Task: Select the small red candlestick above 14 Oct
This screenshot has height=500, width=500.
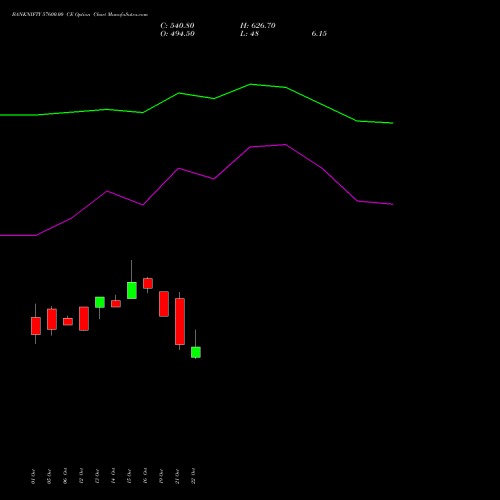Action: click(116, 303)
